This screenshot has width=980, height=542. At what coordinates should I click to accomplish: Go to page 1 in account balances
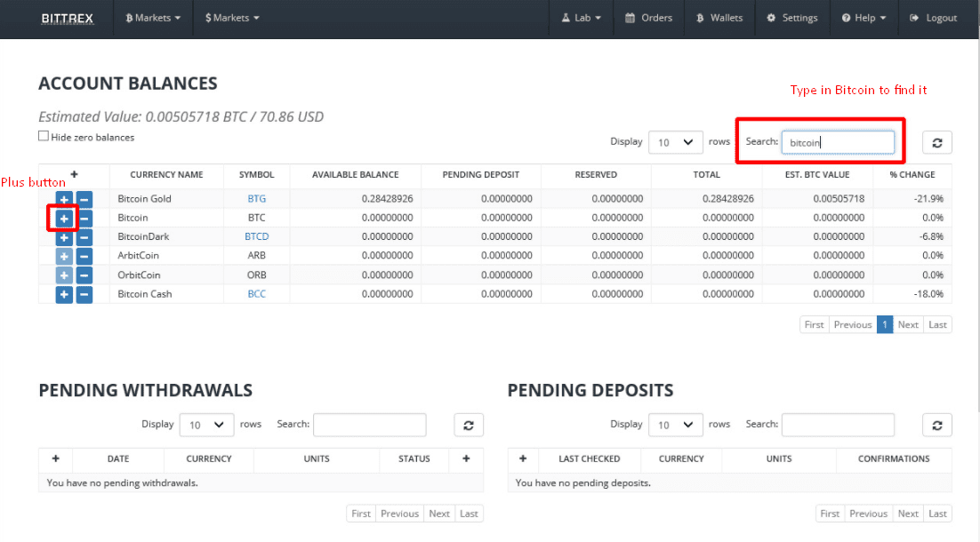pos(884,324)
